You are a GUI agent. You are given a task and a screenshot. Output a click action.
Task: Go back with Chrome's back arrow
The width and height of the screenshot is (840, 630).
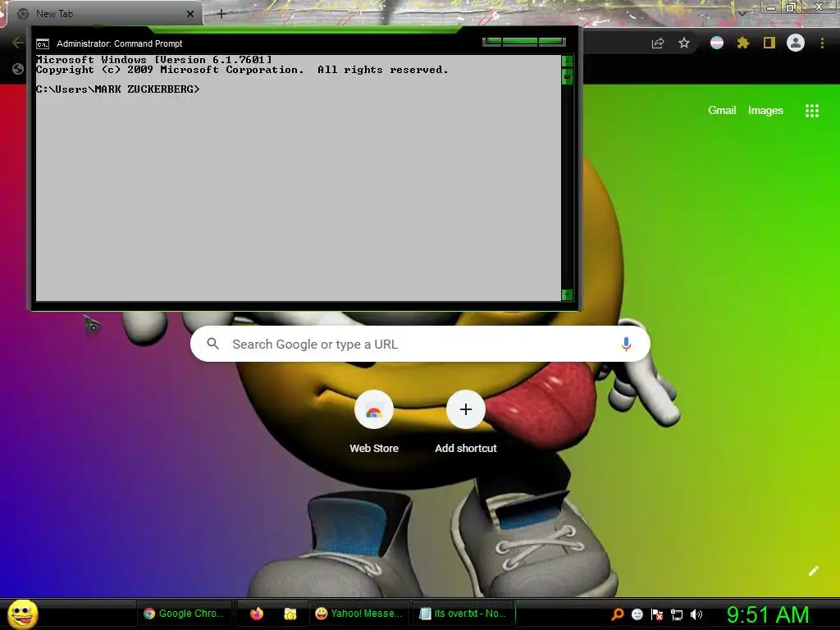tap(18, 43)
